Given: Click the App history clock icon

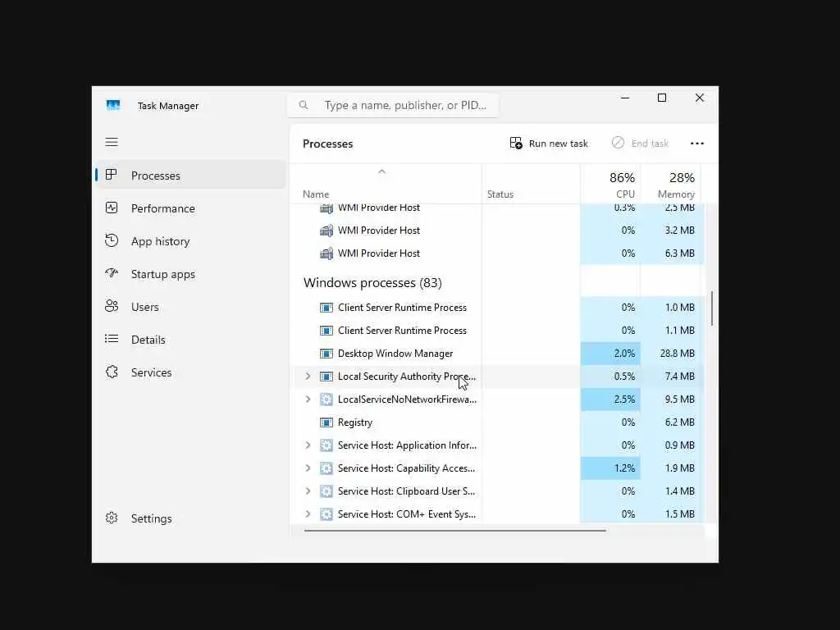Looking at the screenshot, I should [x=112, y=240].
